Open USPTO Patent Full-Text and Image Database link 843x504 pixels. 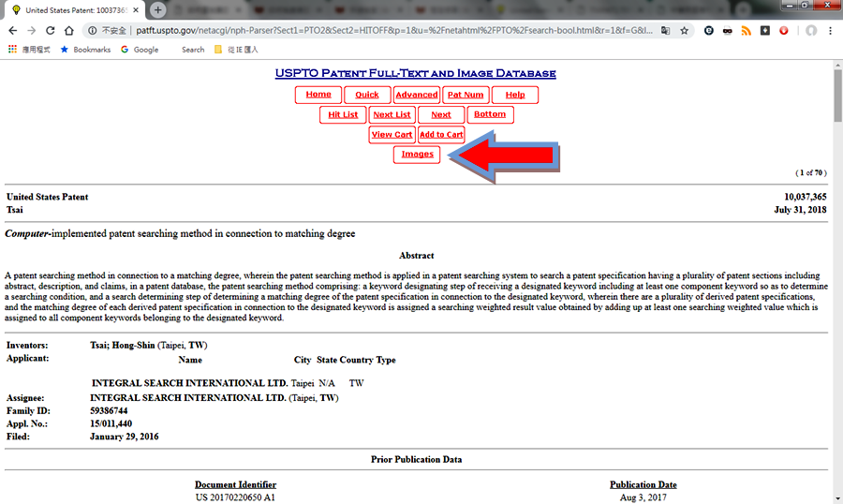pos(416,73)
